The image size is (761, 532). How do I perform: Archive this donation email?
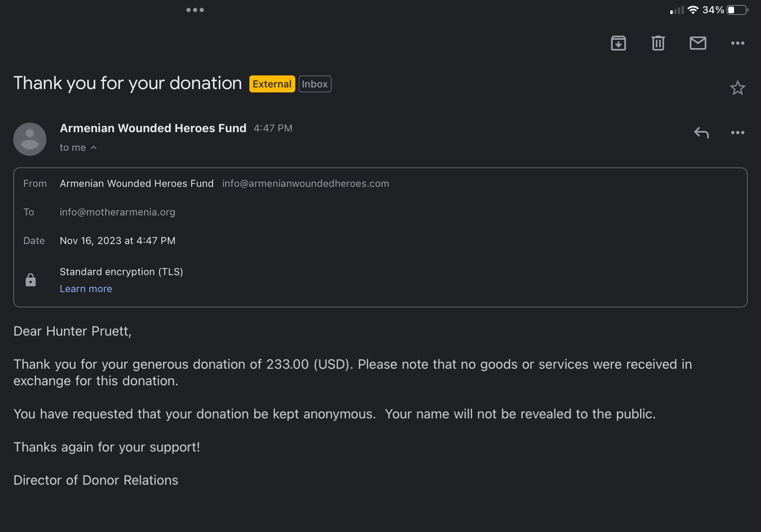(x=618, y=43)
